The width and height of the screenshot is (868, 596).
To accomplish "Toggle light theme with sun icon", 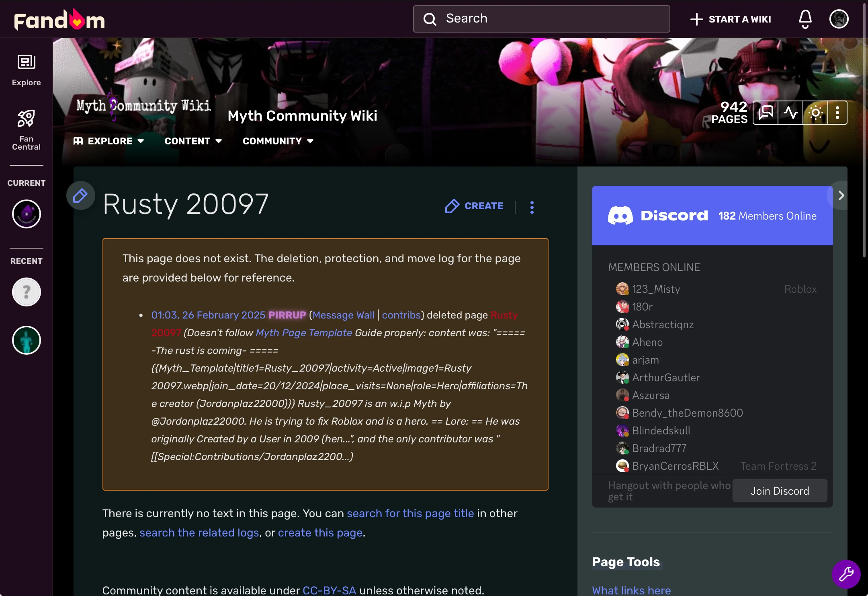I will (816, 113).
